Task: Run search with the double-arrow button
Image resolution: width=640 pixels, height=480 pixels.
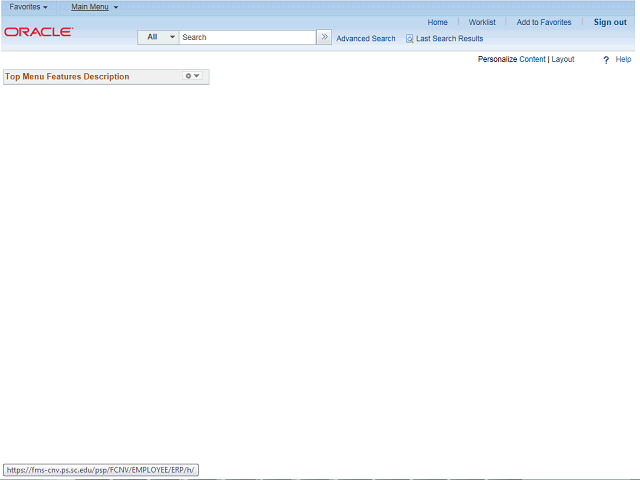Action: pos(324,37)
